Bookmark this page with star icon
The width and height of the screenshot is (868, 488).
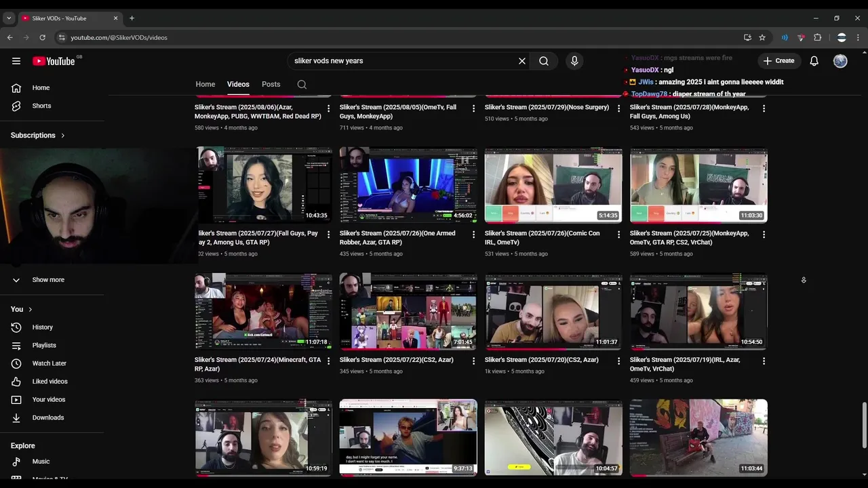[x=762, y=37]
